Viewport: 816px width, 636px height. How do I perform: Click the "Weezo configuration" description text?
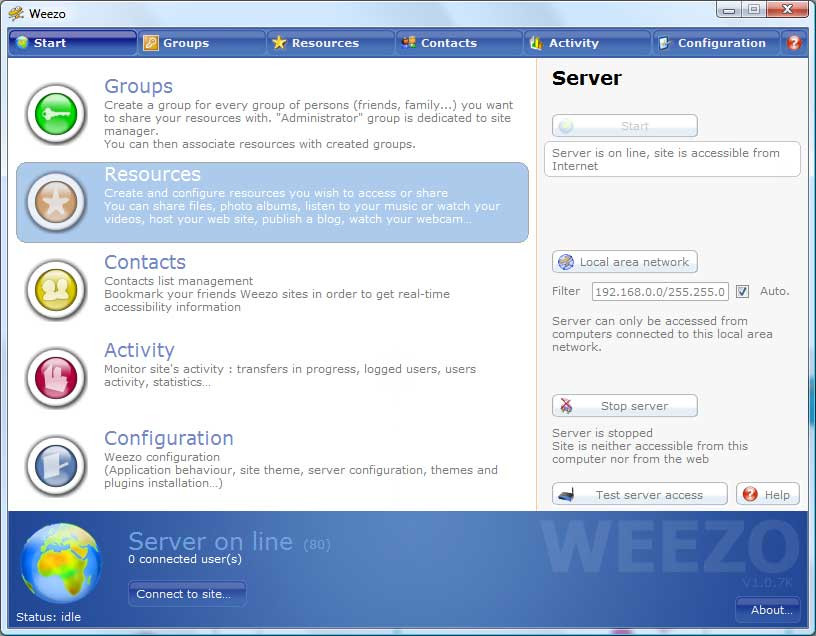point(162,457)
